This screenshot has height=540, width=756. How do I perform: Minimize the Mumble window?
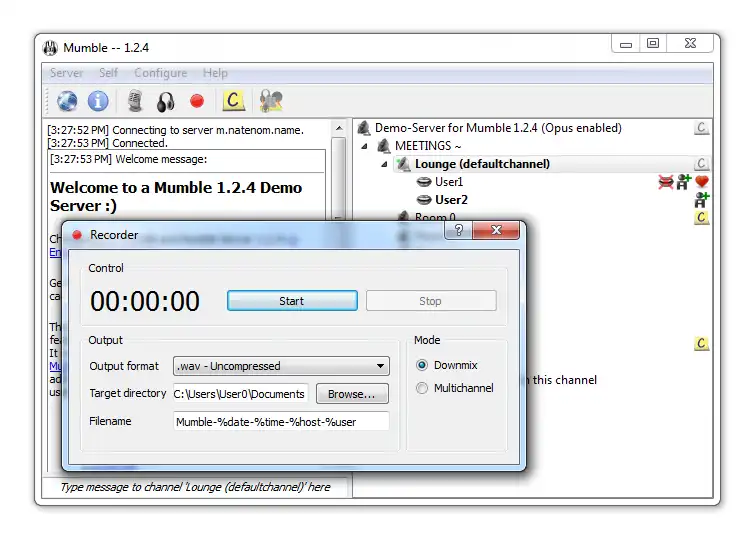click(x=625, y=44)
